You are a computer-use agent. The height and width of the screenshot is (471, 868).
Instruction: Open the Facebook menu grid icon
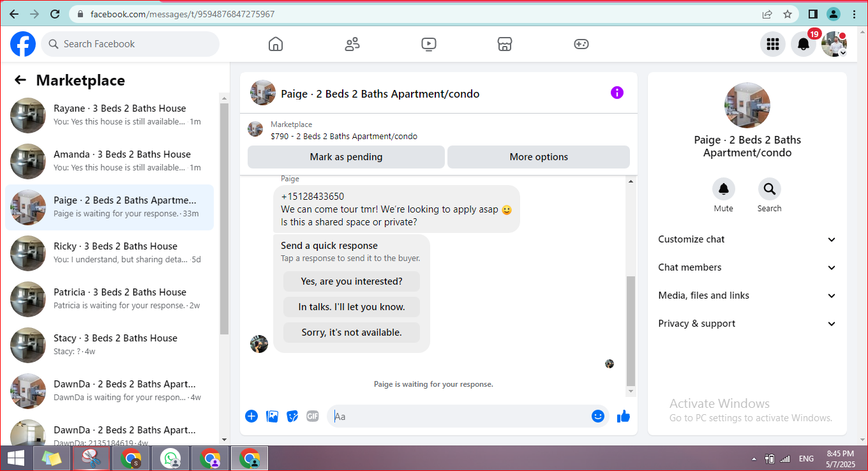pos(773,44)
